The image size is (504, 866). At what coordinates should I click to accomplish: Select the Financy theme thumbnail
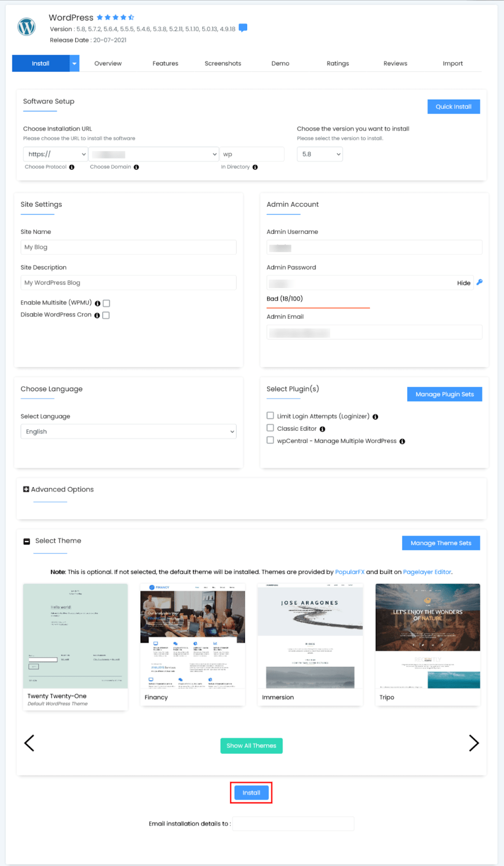tap(193, 636)
